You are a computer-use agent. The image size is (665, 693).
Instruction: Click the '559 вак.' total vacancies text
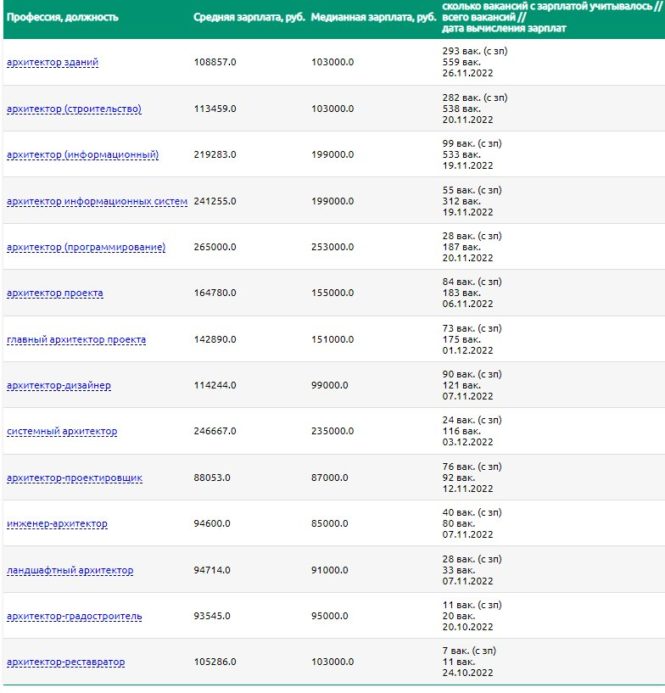[x=461, y=62]
